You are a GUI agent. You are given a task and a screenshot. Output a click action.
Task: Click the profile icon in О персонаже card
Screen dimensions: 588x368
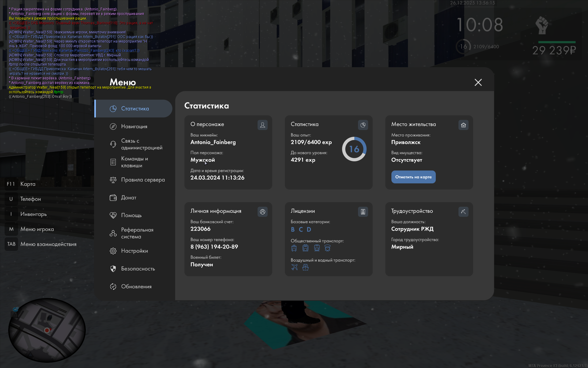click(x=262, y=125)
